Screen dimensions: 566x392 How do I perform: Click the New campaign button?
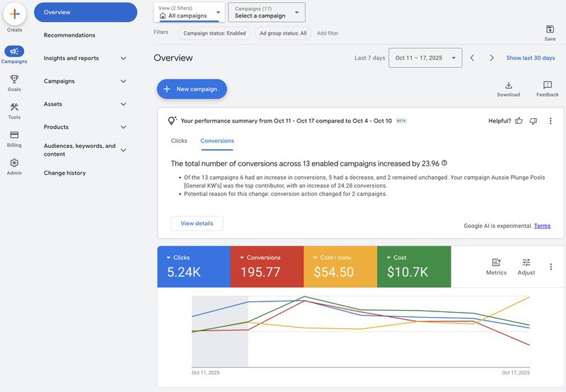pos(192,89)
